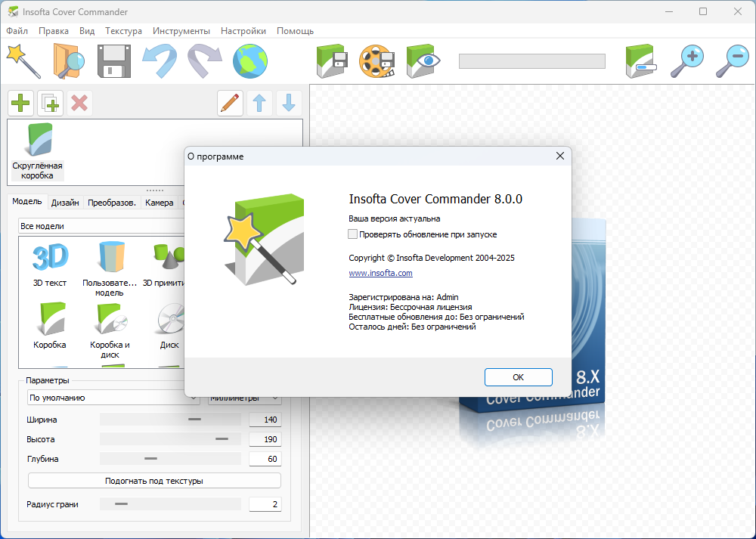Expand the Все модели dropdown
The width and height of the screenshot is (756, 539).
click(101, 225)
